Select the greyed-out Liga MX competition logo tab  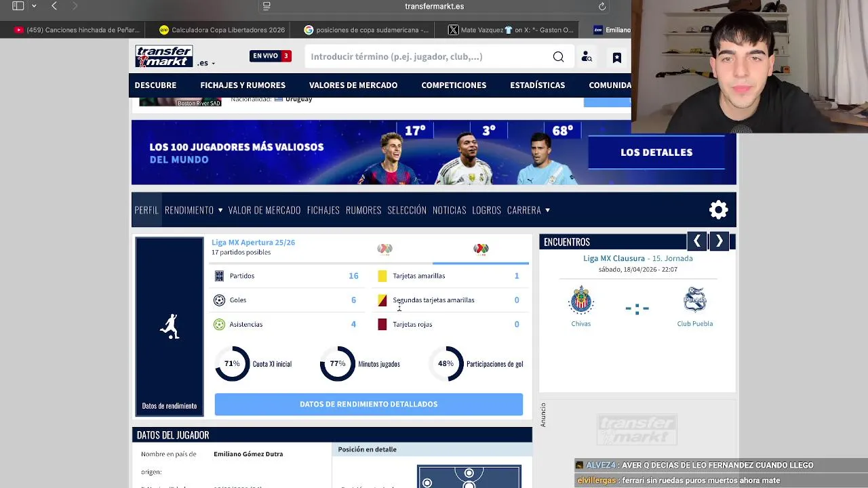384,249
